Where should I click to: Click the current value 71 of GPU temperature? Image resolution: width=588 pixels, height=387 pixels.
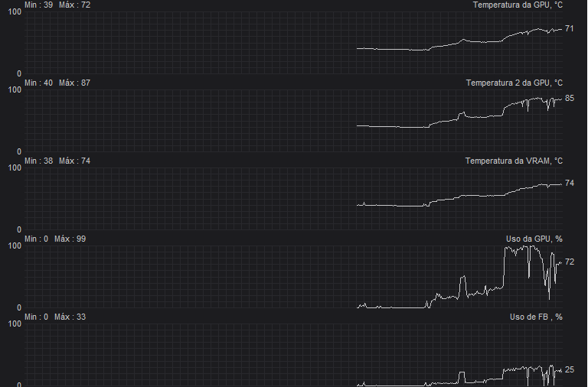coord(570,29)
